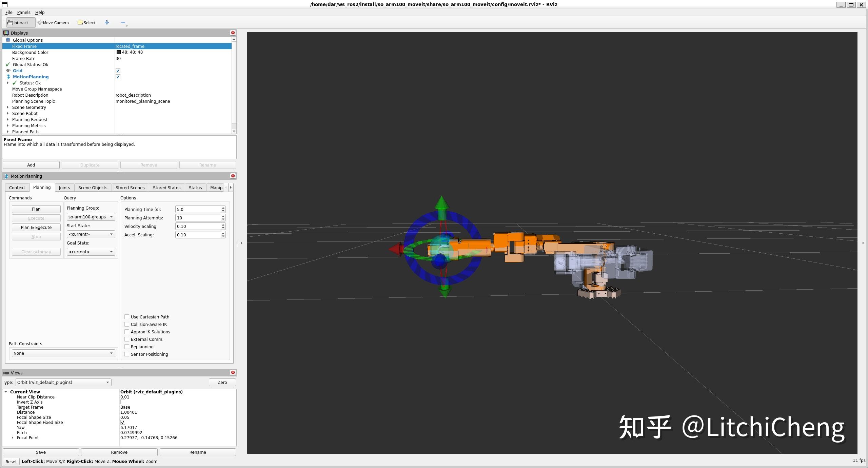This screenshot has height=468, width=868.
Task: Click the Global Status Ok checkmark
Action: point(8,64)
